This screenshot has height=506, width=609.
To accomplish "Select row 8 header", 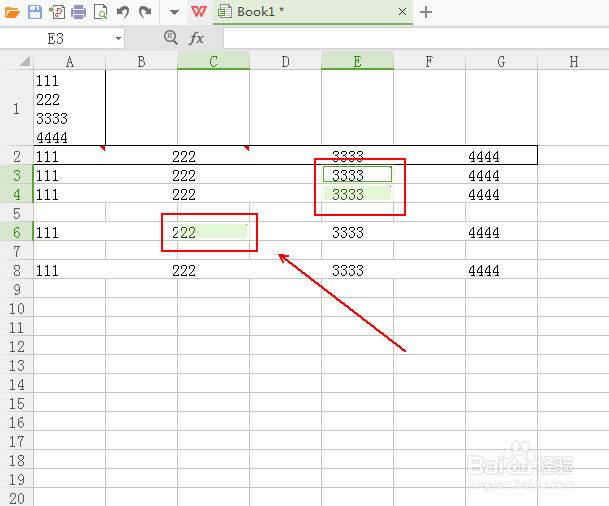I will [x=17, y=270].
